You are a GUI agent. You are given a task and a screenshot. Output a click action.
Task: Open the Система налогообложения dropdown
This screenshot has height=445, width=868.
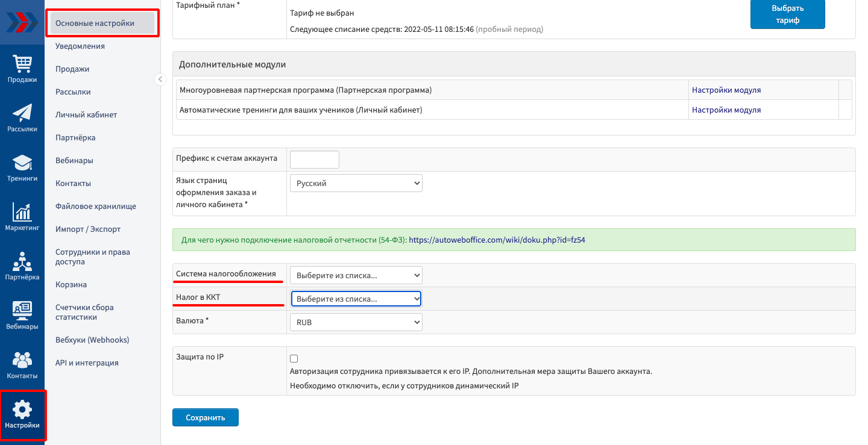(x=356, y=275)
